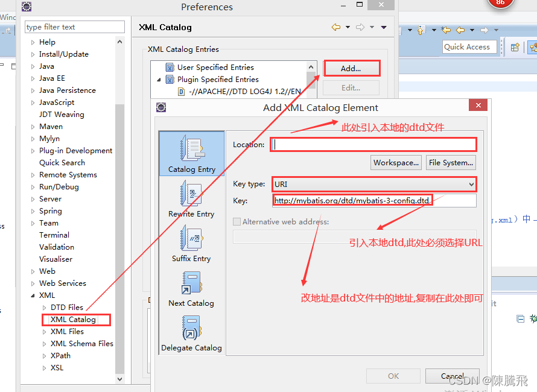The image size is (537, 392).
Task: Click the Quick Access search field
Action: click(x=469, y=47)
